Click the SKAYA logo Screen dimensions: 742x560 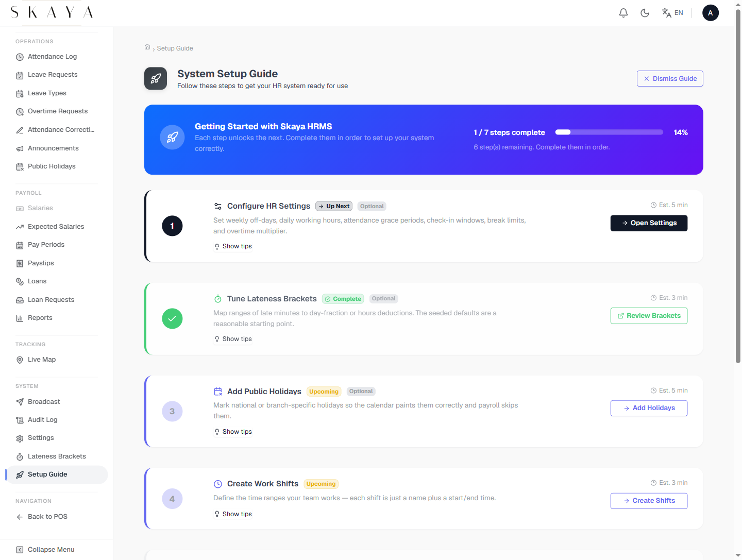point(52,12)
